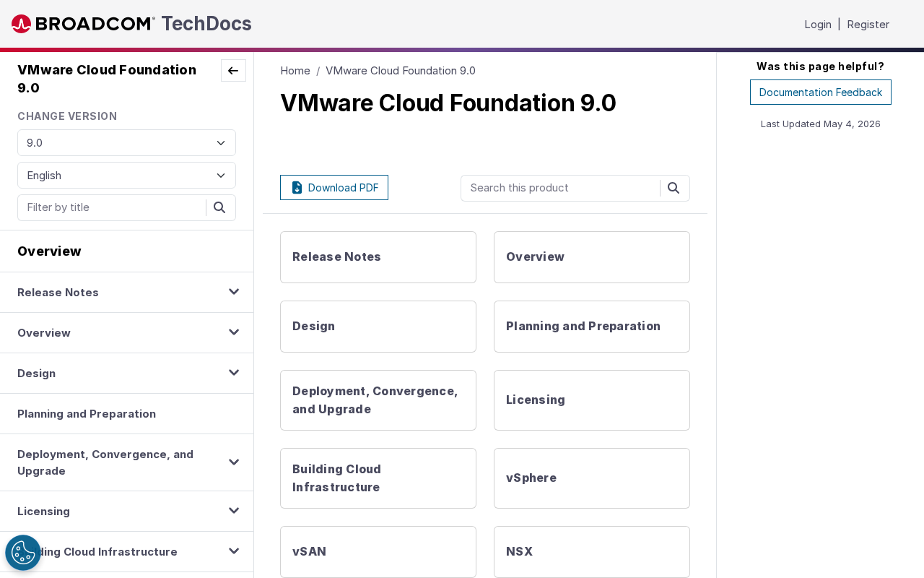
Task: Select Licensing in the sidebar
Action: coord(43,512)
